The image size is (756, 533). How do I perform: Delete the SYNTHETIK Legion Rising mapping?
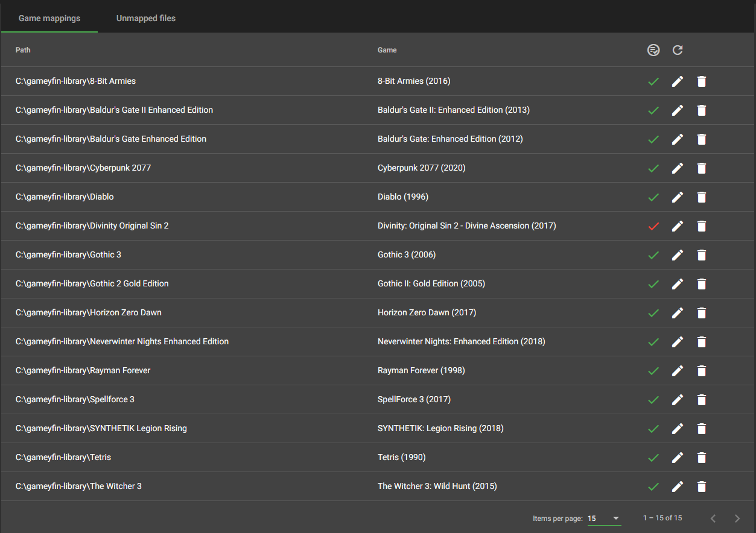(701, 429)
